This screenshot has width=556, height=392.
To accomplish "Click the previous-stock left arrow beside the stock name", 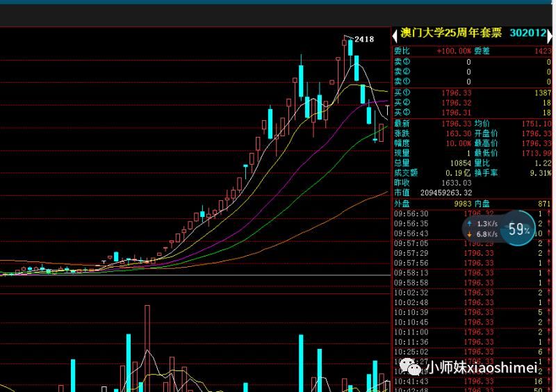I will pyautogui.click(x=395, y=36).
